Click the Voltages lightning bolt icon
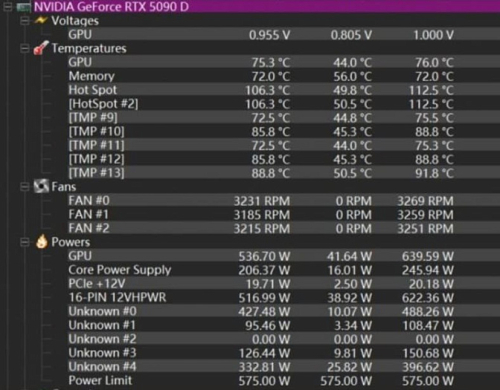Viewport: 500px width, 390px height. pos(41,21)
